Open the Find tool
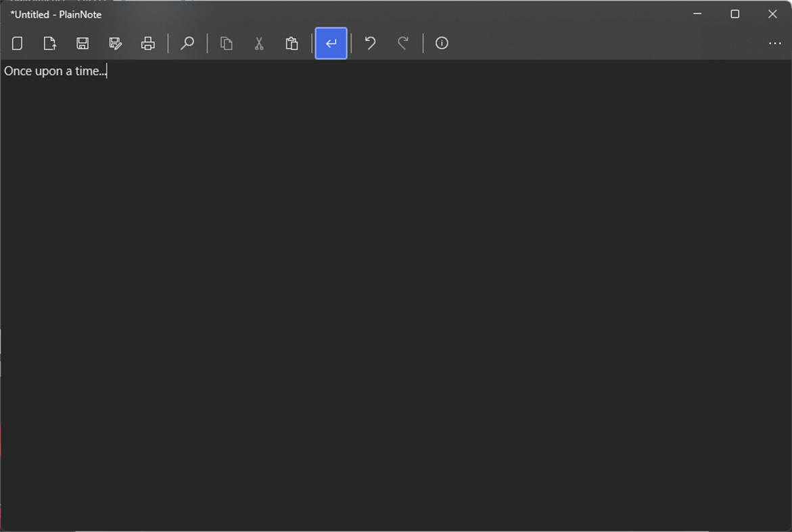This screenshot has height=532, width=792. (x=187, y=43)
